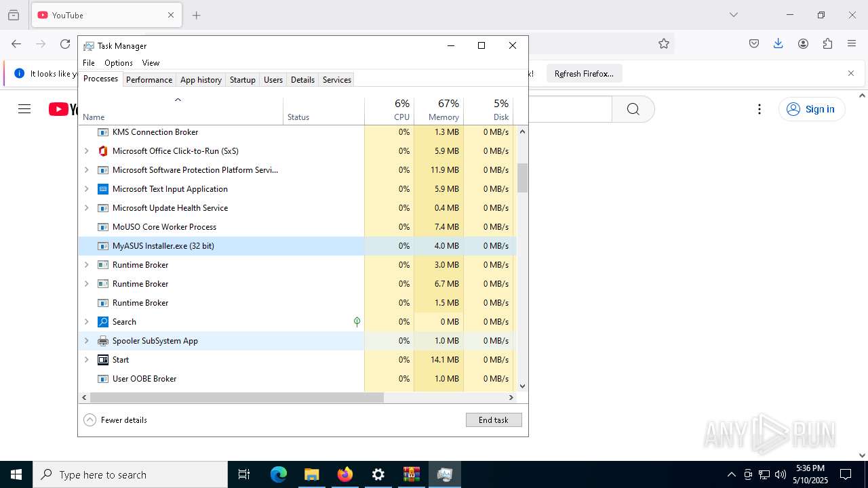
Task: Reload the page in Firefox
Action: [x=65, y=43]
